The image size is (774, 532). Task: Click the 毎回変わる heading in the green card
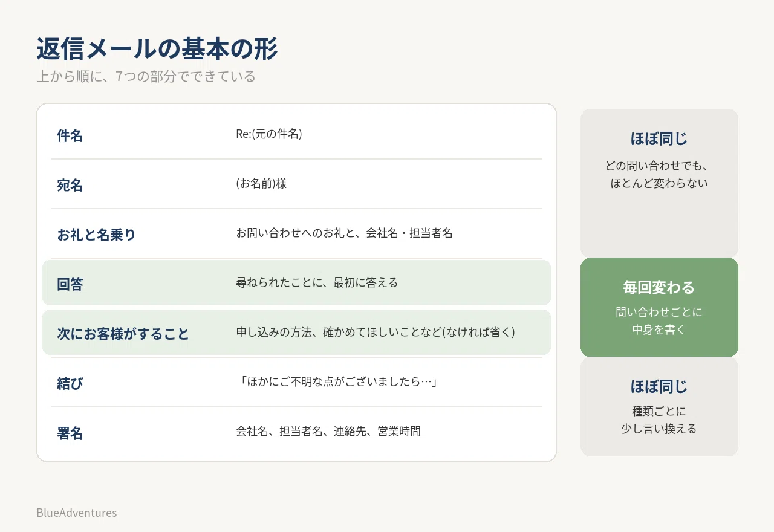click(659, 287)
